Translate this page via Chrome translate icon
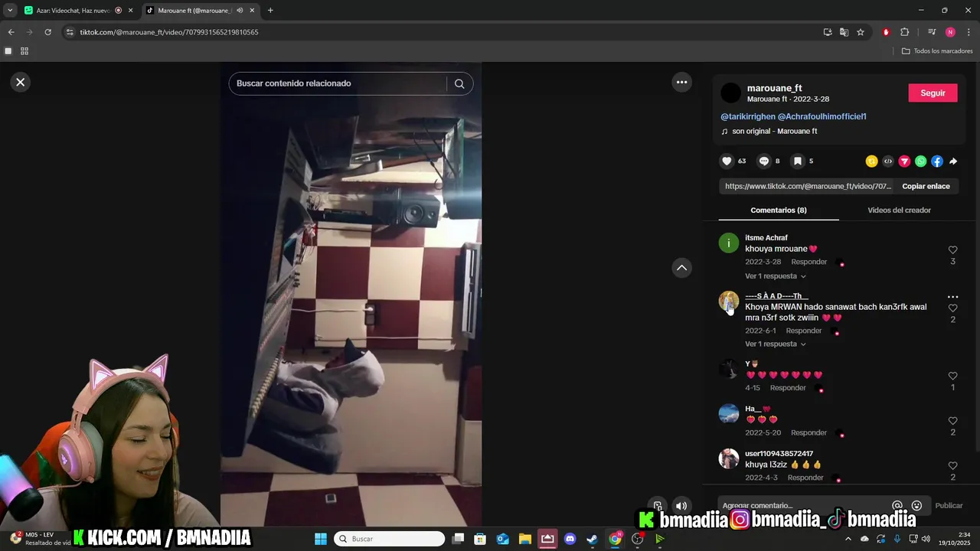 point(844,32)
